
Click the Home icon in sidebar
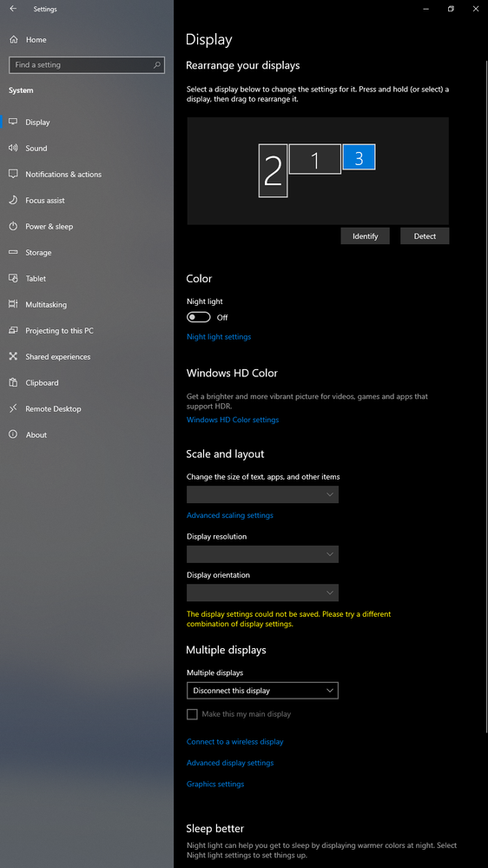tap(14, 40)
